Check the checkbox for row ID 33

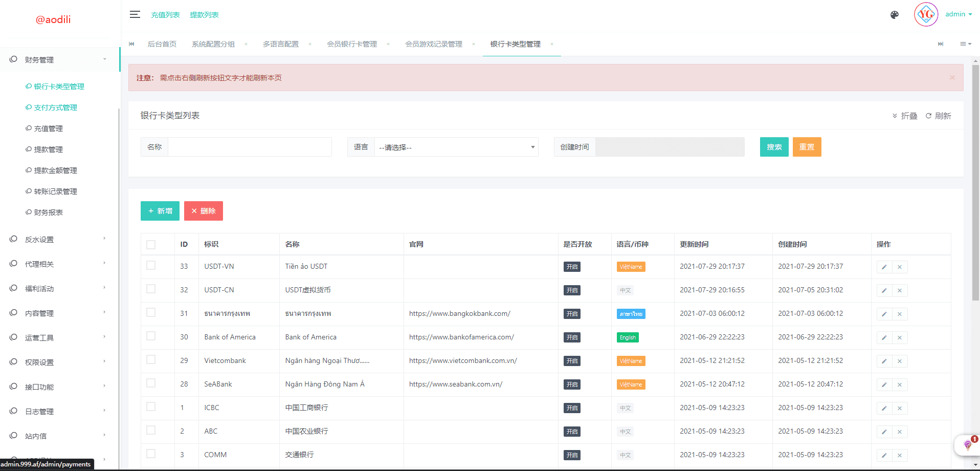[x=151, y=265]
